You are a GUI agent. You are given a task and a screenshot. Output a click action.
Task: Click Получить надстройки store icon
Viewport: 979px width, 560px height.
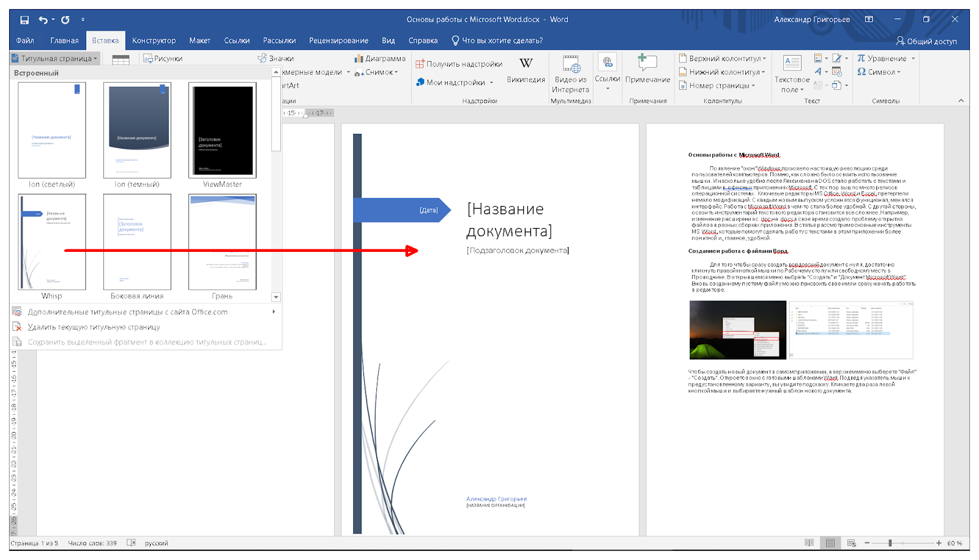pyautogui.click(x=420, y=64)
